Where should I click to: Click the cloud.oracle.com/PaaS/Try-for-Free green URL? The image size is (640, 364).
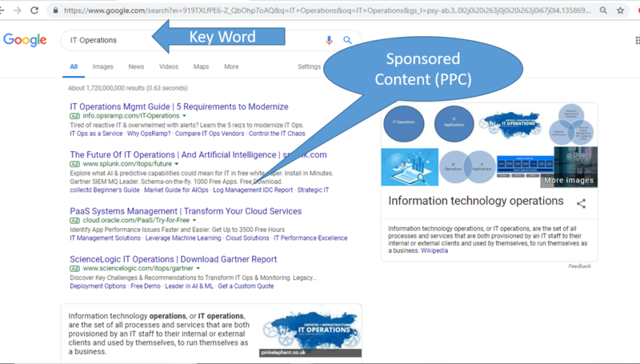pos(136,220)
